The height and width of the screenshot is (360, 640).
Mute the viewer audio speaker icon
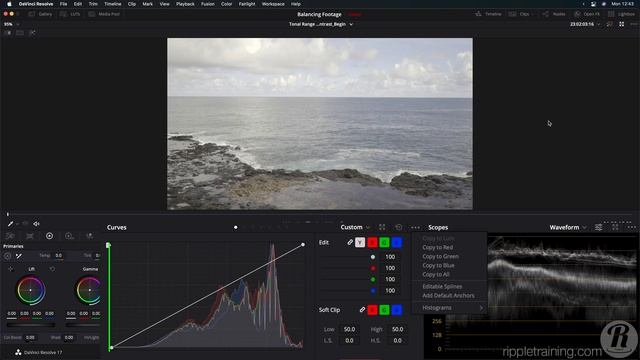(x=36, y=224)
